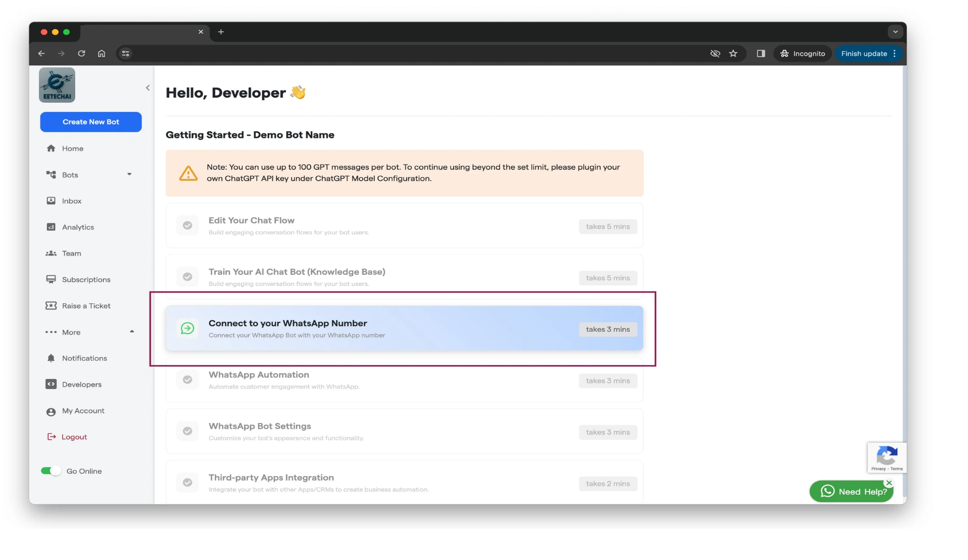Image resolution: width=968 pixels, height=560 pixels.
Task: Click the Raise a Ticket icon
Action: click(51, 306)
